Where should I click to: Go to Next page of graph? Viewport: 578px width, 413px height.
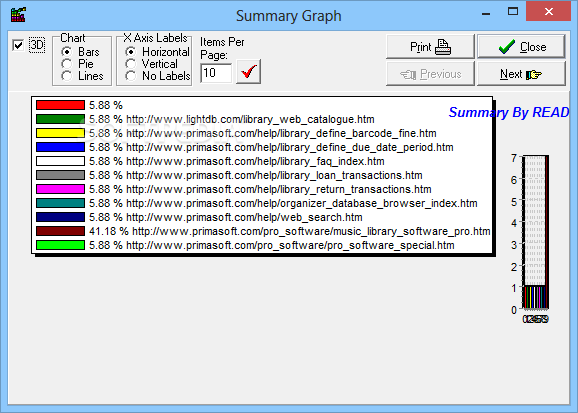(521, 74)
